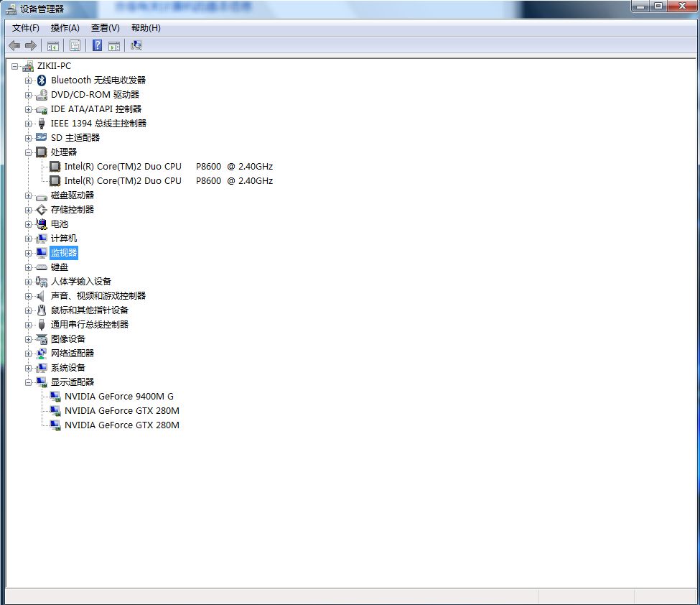Select the 监视器 tree item
This screenshot has height=605, width=700.
pyautogui.click(x=64, y=253)
